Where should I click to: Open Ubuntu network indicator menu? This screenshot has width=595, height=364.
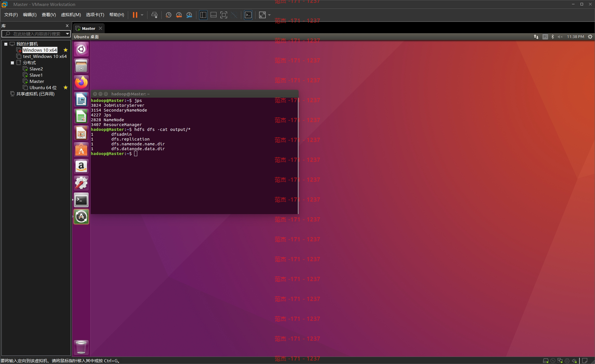(x=536, y=37)
